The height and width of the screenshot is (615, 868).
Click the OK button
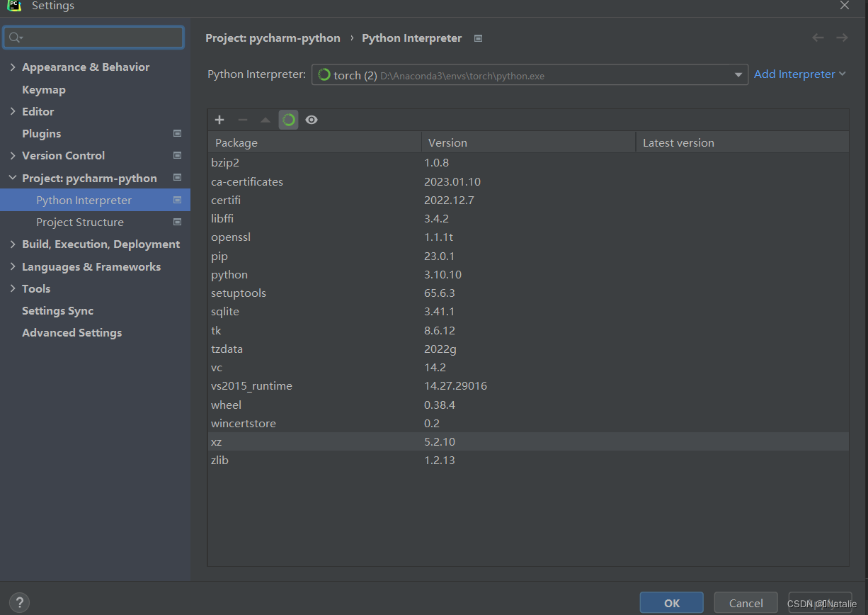[x=671, y=603]
